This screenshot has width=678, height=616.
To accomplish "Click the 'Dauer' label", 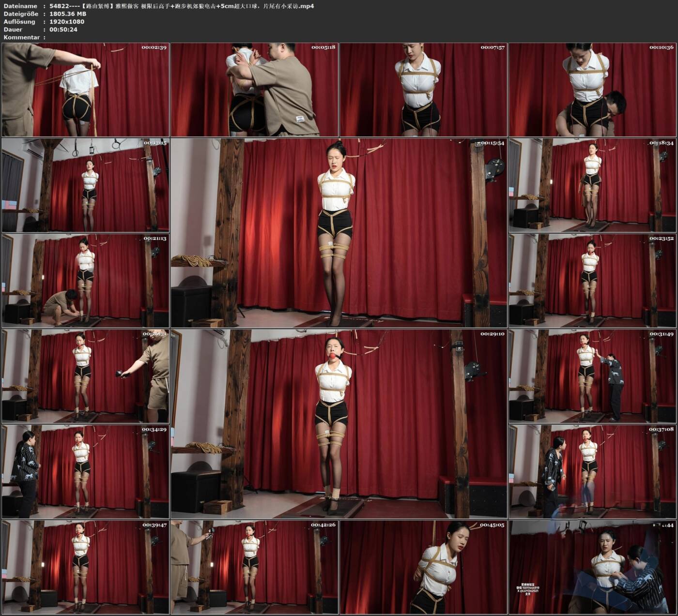I will pos(13,30).
